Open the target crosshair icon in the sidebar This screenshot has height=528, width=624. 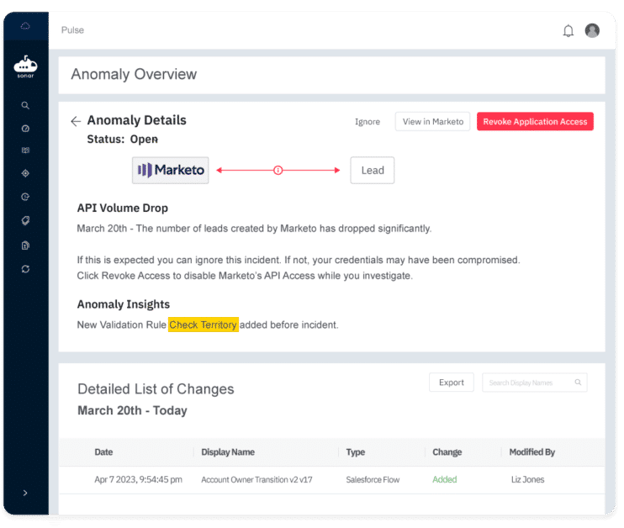[25, 173]
